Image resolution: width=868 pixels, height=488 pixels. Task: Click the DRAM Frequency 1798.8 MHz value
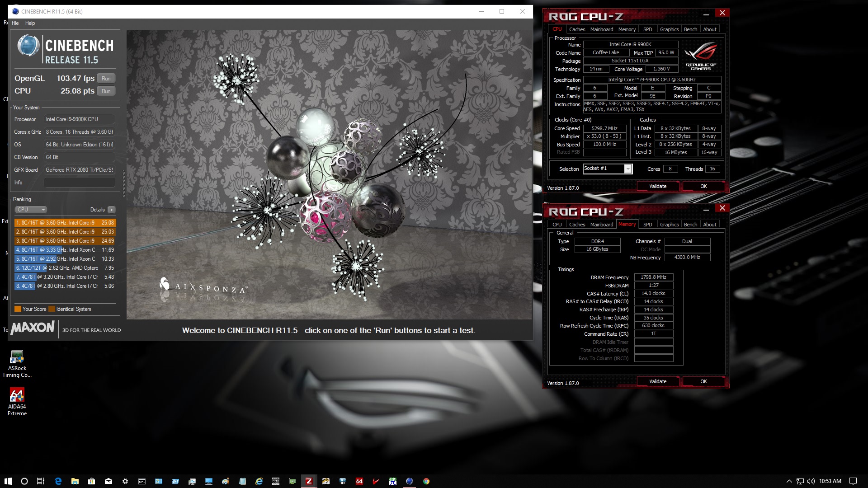[654, 277]
